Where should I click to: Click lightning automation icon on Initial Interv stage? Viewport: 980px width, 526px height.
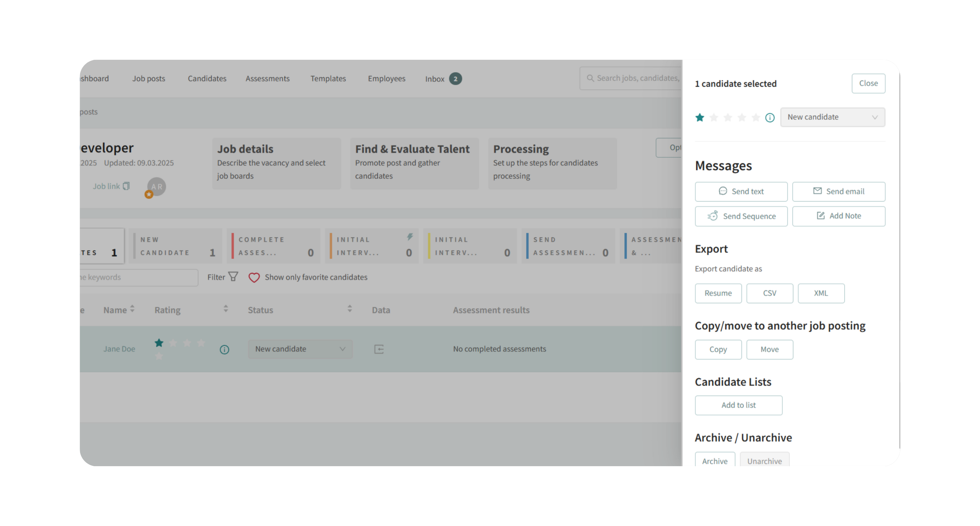point(410,237)
